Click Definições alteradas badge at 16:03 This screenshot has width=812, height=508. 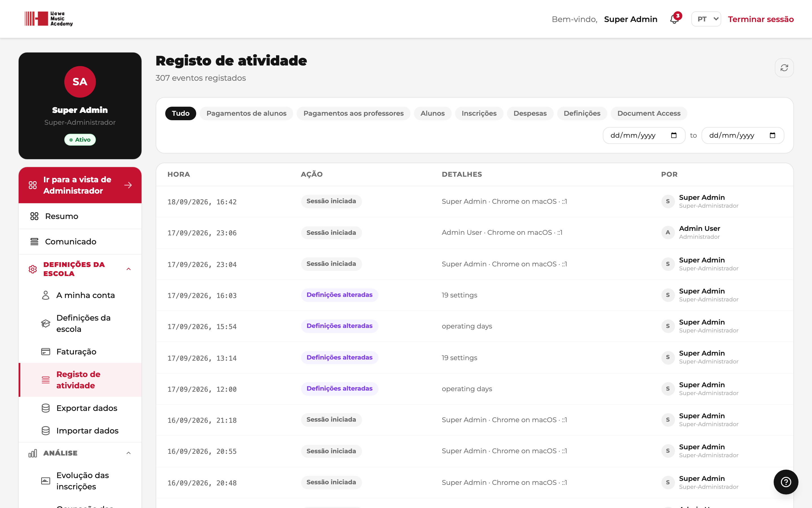pyautogui.click(x=339, y=295)
